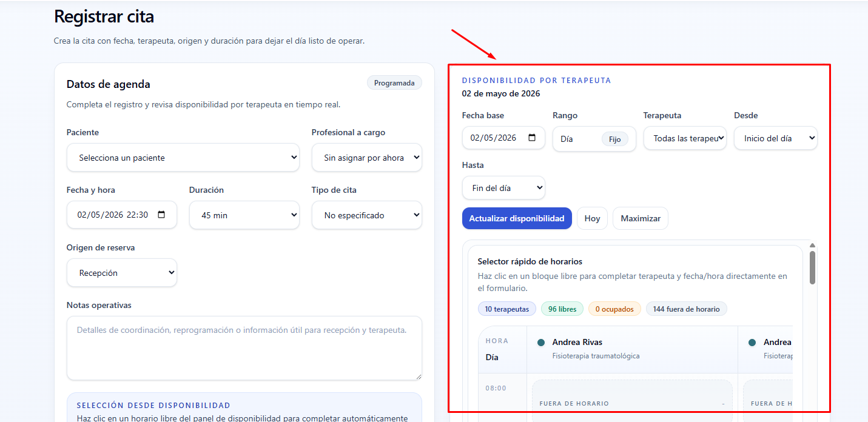
Task: Click the Selector rápido de horarios title
Action: tap(530, 262)
